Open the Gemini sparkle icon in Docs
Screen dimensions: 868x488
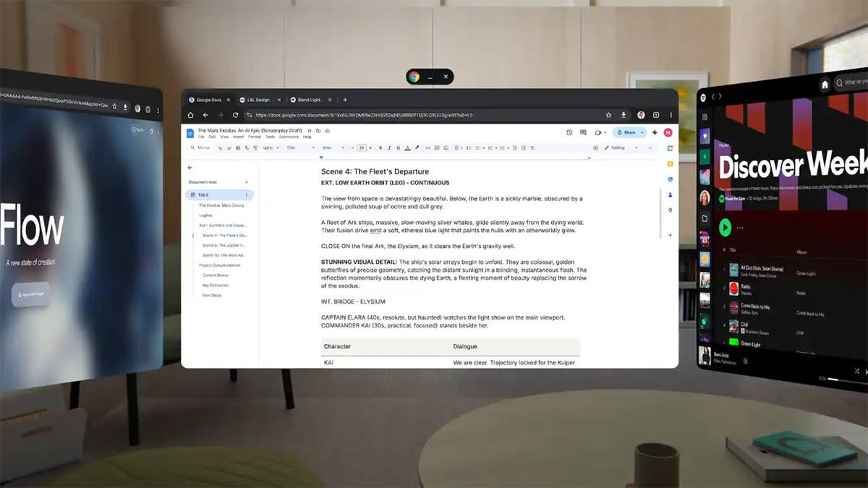(655, 133)
